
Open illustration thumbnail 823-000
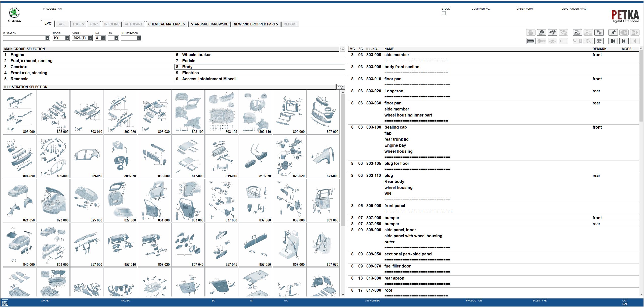pyautogui.click(x=53, y=201)
